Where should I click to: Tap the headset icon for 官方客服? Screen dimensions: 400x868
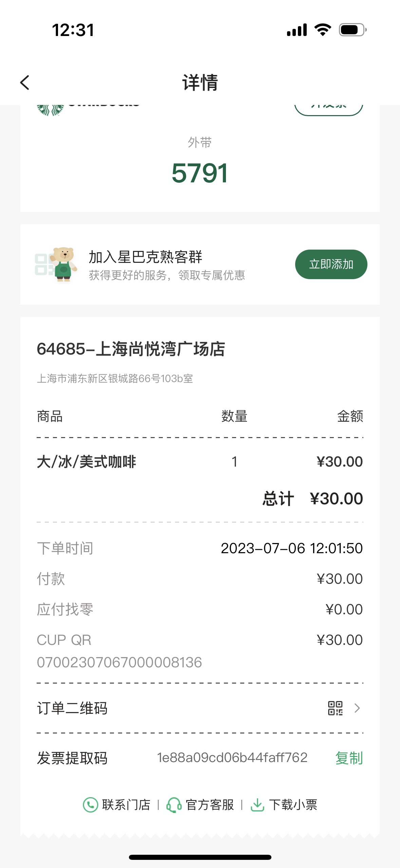pyautogui.click(x=174, y=805)
